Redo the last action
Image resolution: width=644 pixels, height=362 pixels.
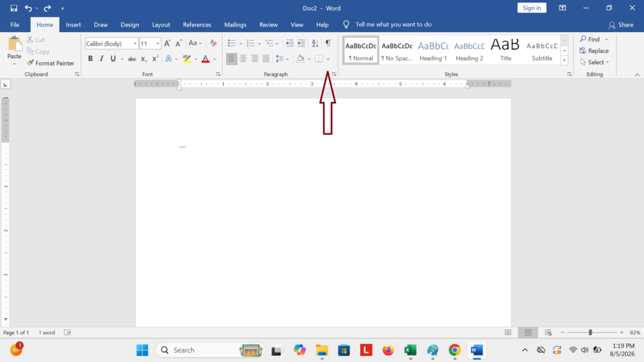pyautogui.click(x=47, y=8)
